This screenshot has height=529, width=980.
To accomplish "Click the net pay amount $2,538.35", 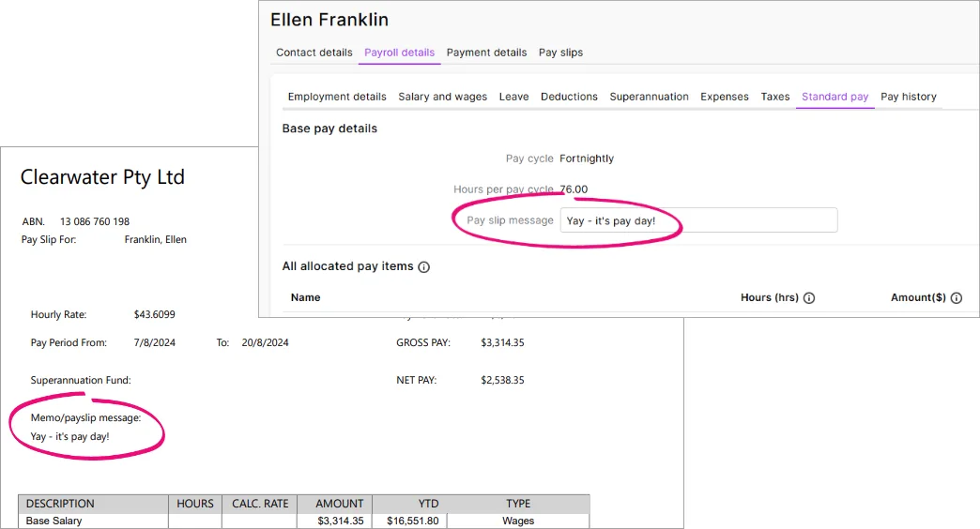I will 502,381.
